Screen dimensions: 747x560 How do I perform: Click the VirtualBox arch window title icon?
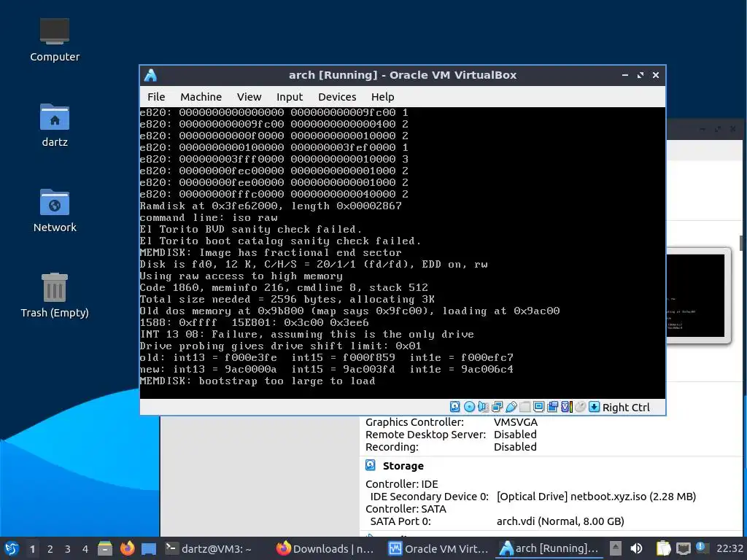(x=150, y=75)
